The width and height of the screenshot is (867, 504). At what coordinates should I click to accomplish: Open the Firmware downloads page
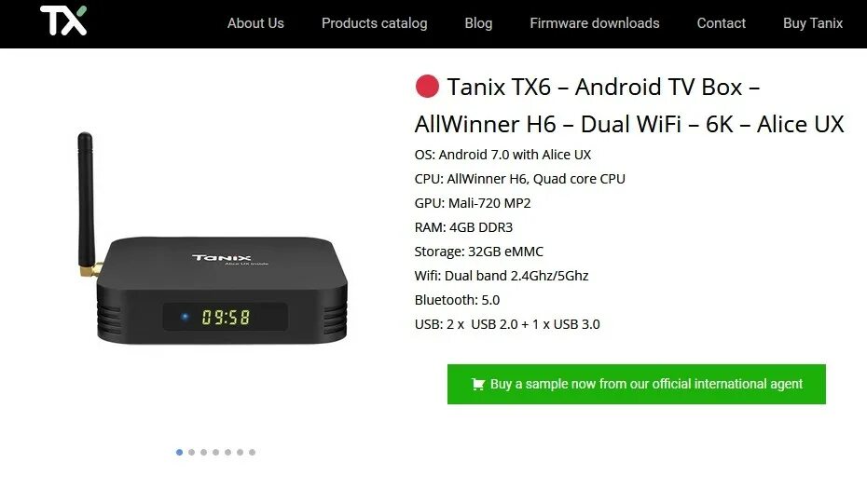click(x=595, y=23)
